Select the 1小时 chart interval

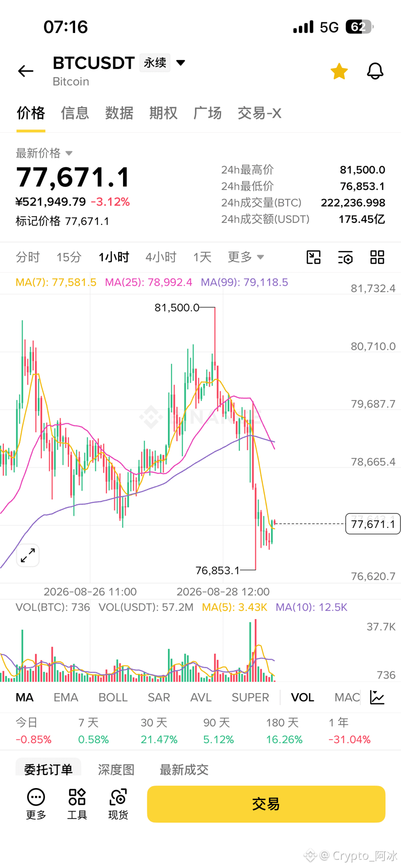click(x=114, y=257)
